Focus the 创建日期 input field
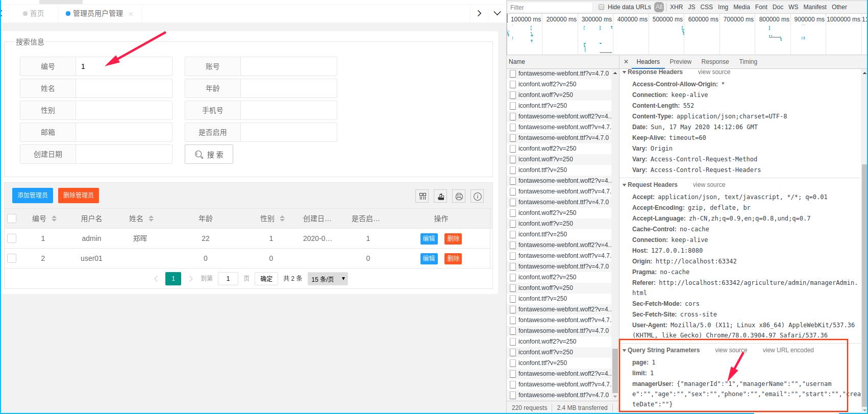The height and width of the screenshot is (414, 868). (124, 154)
